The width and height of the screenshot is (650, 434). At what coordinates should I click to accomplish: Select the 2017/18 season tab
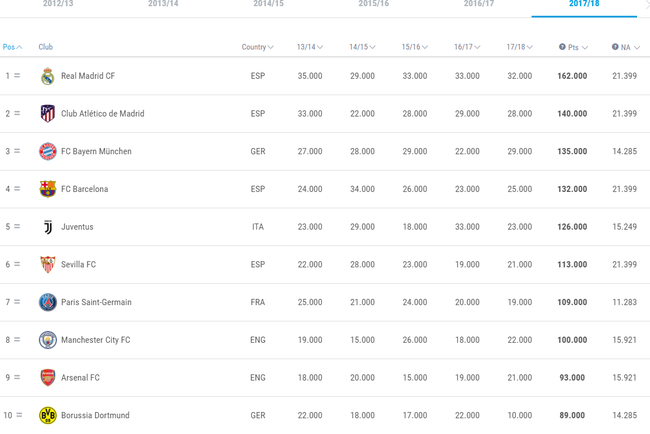tap(584, 4)
